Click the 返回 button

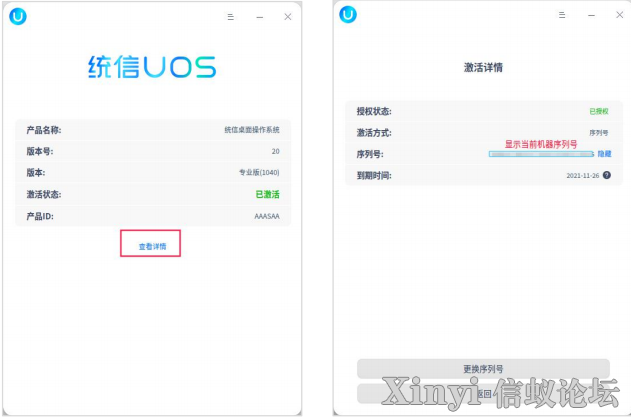[x=483, y=393]
